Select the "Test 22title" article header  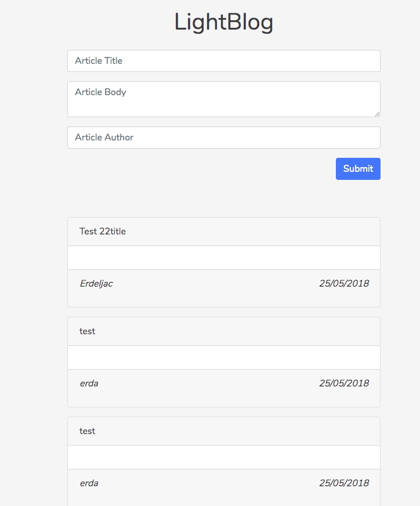pyautogui.click(x=103, y=232)
